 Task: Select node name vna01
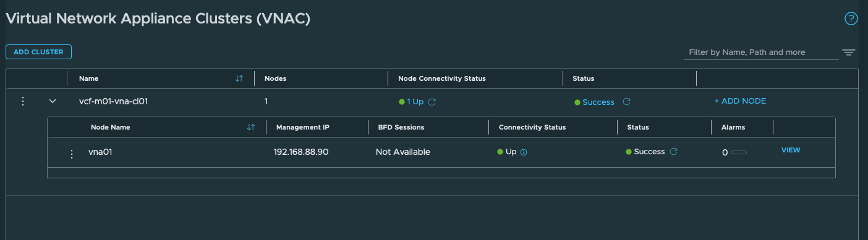click(x=100, y=151)
